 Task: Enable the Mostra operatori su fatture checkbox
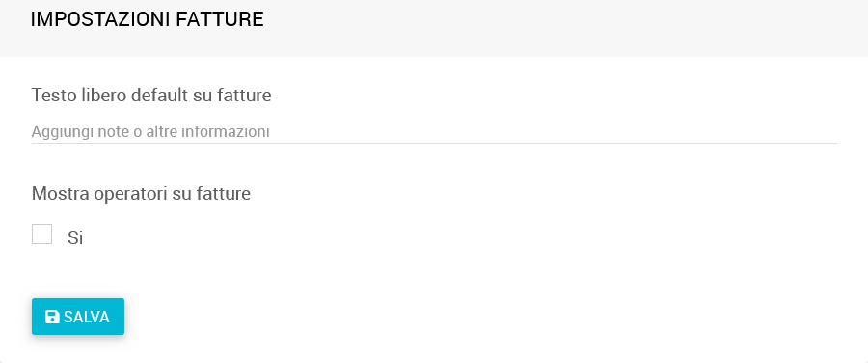click(x=42, y=234)
